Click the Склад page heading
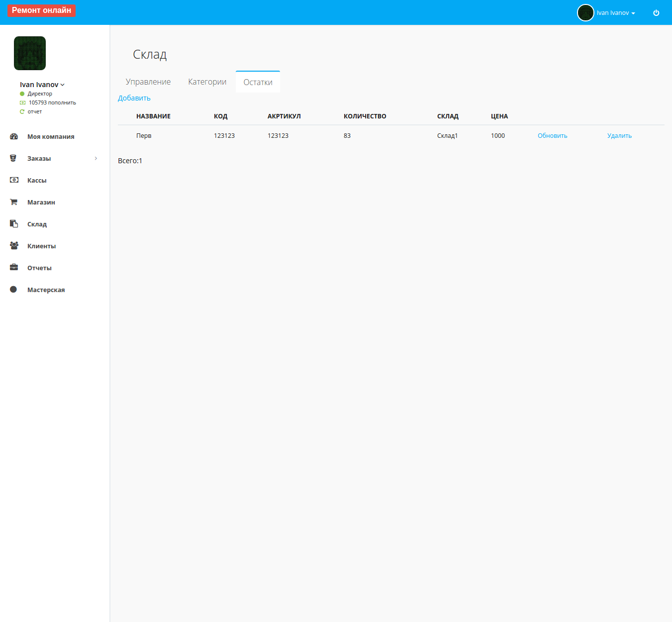This screenshot has height=622, width=672. [150, 55]
